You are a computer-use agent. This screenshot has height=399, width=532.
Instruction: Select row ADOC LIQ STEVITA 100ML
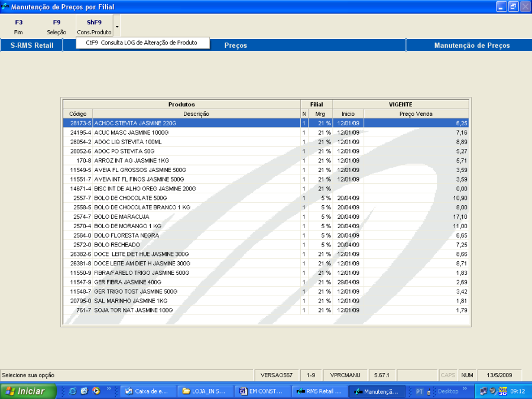point(266,142)
